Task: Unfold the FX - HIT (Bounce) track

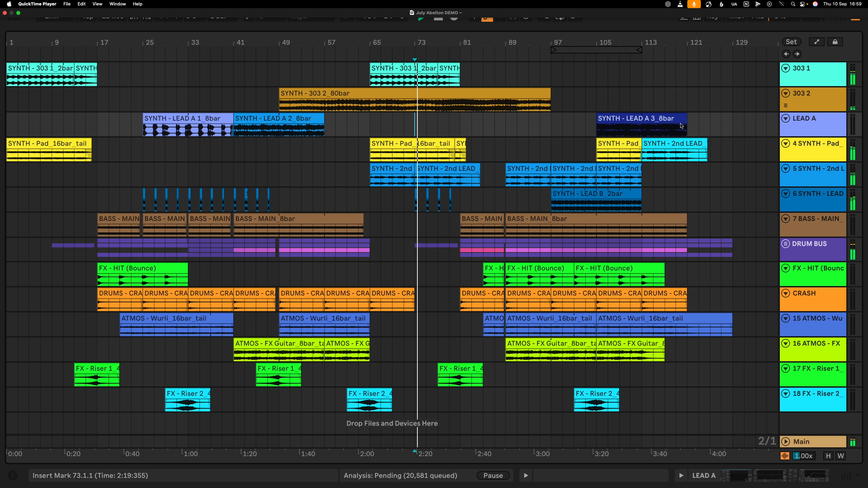Action: 786,268
